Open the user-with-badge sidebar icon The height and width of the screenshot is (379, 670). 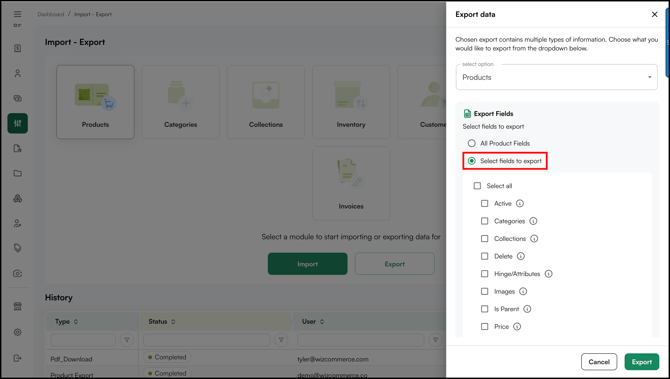point(18,223)
